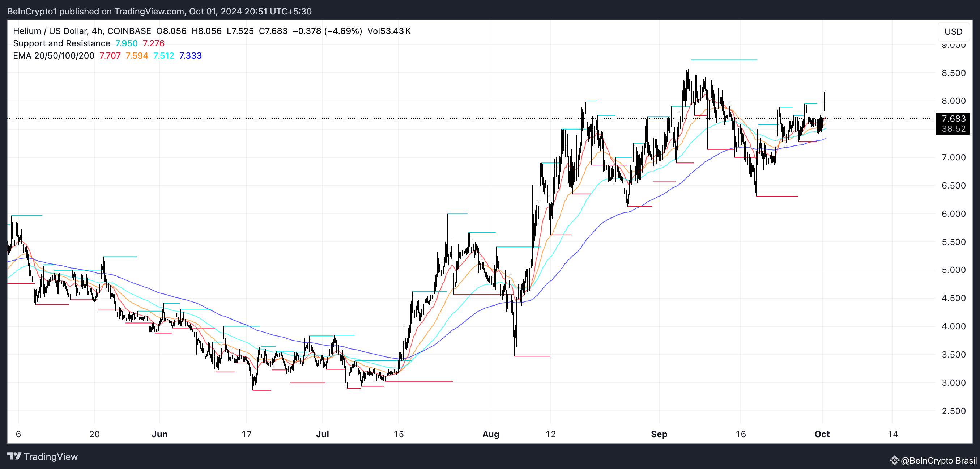Select the EMA 20/50/100/200 indicator legend

(x=53, y=56)
